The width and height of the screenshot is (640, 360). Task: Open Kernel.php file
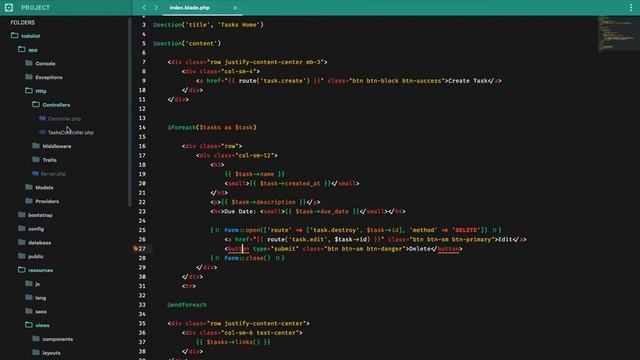[x=49, y=174]
